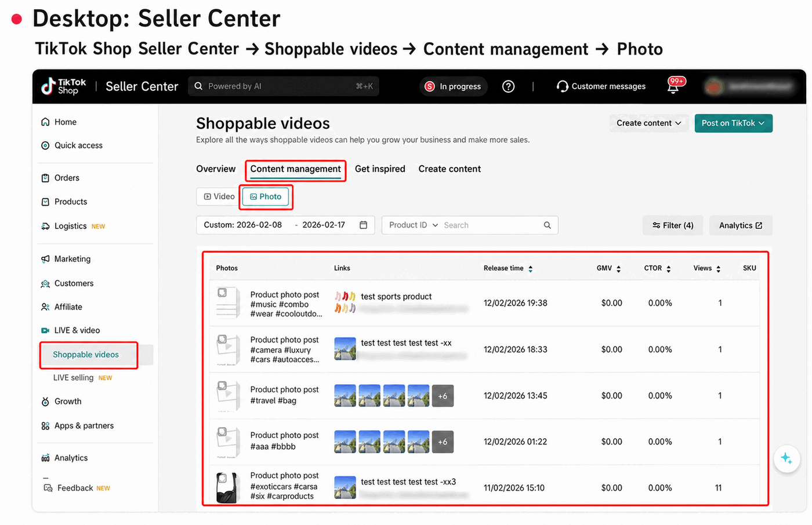
Task: Open the #exoticcars photo post thumbnail
Action: coord(228,488)
